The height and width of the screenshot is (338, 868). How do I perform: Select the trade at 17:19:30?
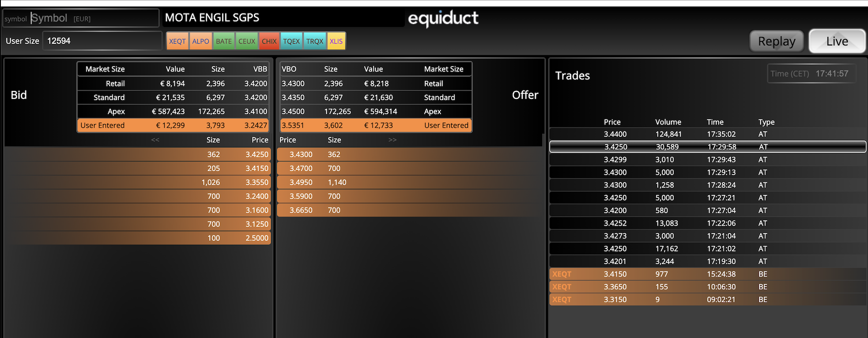pos(708,262)
